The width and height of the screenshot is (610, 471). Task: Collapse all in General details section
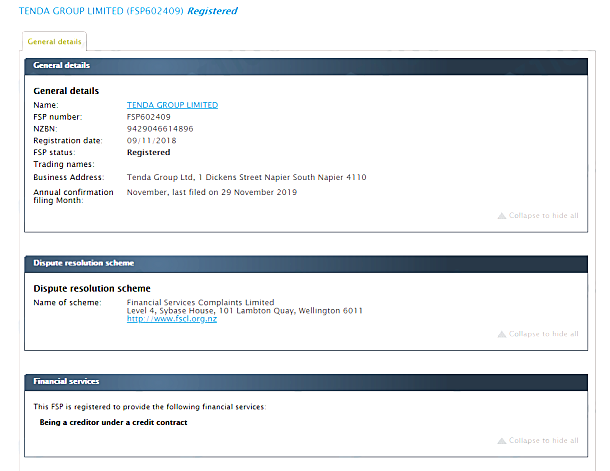click(x=538, y=215)
